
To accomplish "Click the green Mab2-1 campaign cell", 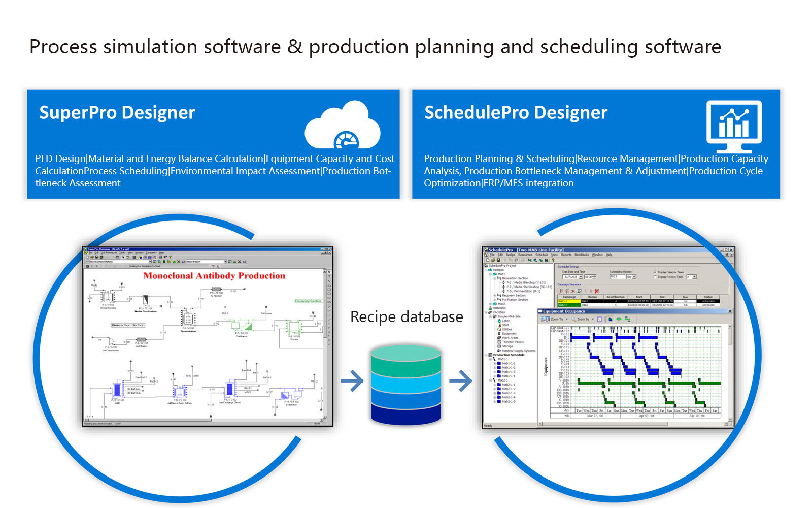I will click(569, 305).
